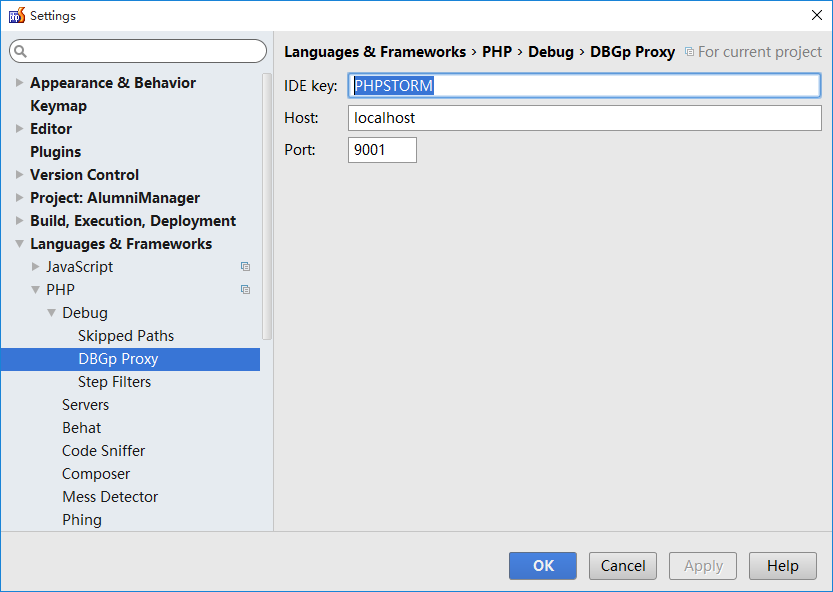Click the OK button
Screen dimensions: 833x592
click(x=543, y=566)
